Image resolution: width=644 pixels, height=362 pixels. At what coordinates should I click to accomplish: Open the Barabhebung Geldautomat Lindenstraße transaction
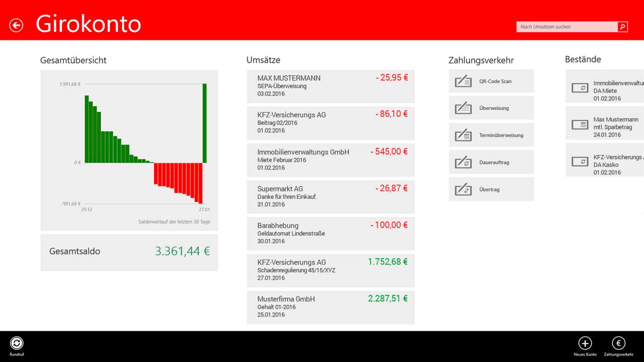pyautogui.click(x=330, y=234)
